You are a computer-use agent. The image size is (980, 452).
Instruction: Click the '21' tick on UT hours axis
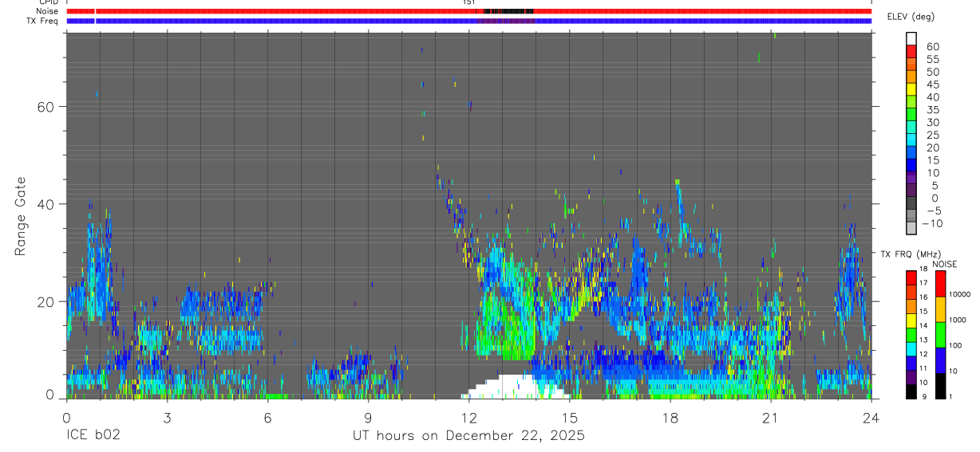[x=770, y=416]
